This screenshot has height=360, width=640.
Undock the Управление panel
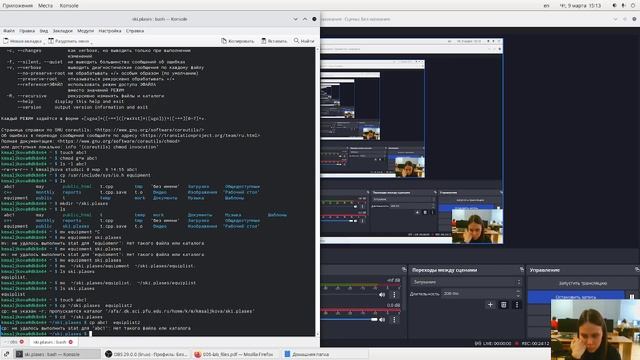tap(637, 270)
